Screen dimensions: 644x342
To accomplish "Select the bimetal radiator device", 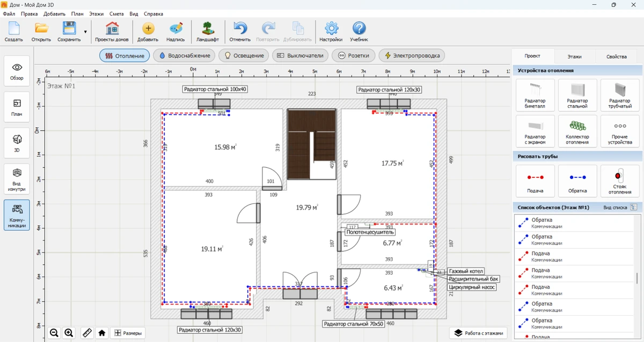I will point(535,95).
